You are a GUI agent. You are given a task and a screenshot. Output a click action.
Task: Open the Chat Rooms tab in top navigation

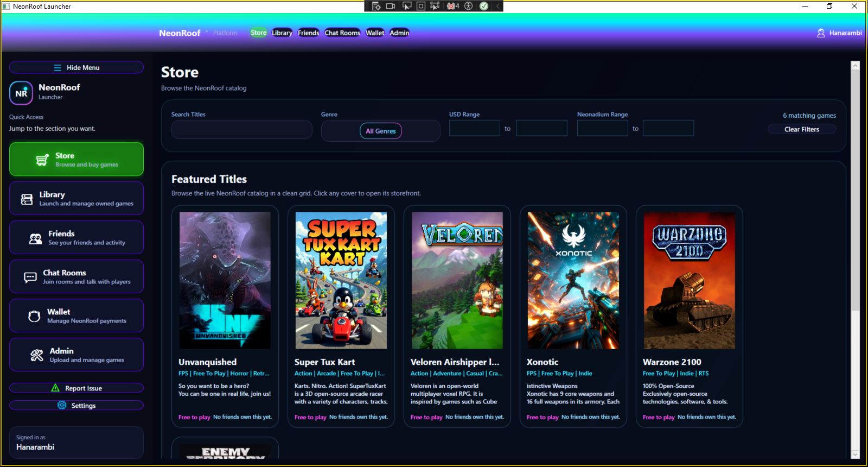[x=342, y=33]
